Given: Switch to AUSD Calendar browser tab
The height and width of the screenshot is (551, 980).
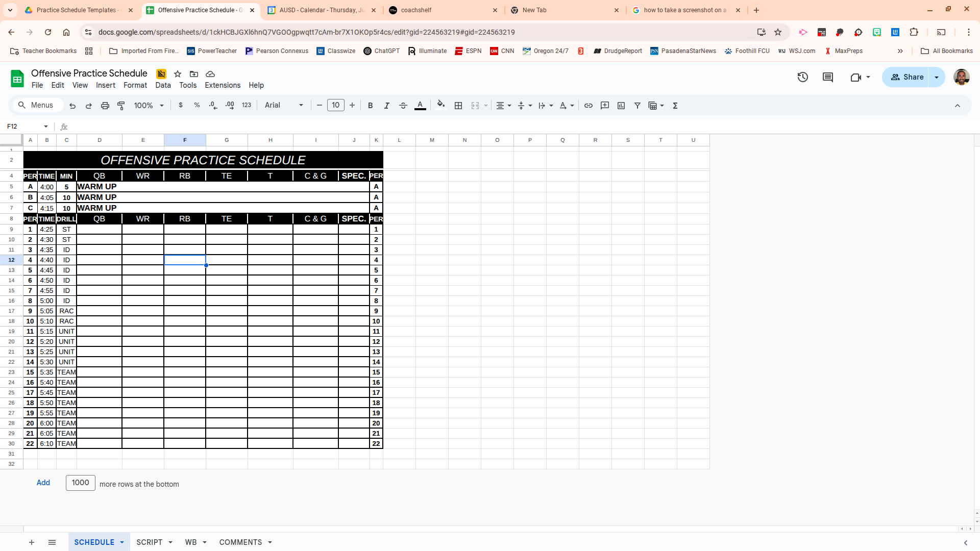Looking at the screenshot, I should (323, 10).
